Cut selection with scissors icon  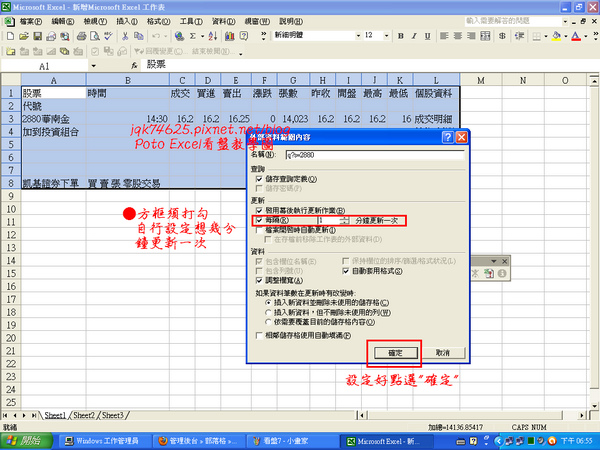[x=125, y=36]
